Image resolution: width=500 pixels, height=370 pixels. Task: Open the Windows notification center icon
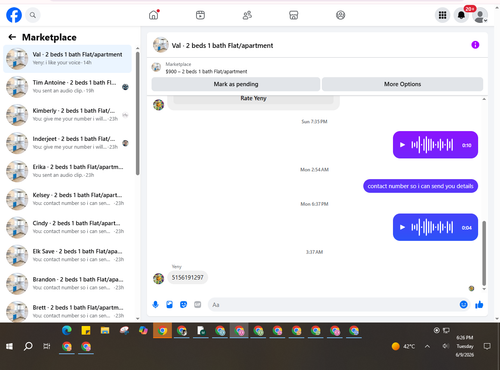click(487, 346)
